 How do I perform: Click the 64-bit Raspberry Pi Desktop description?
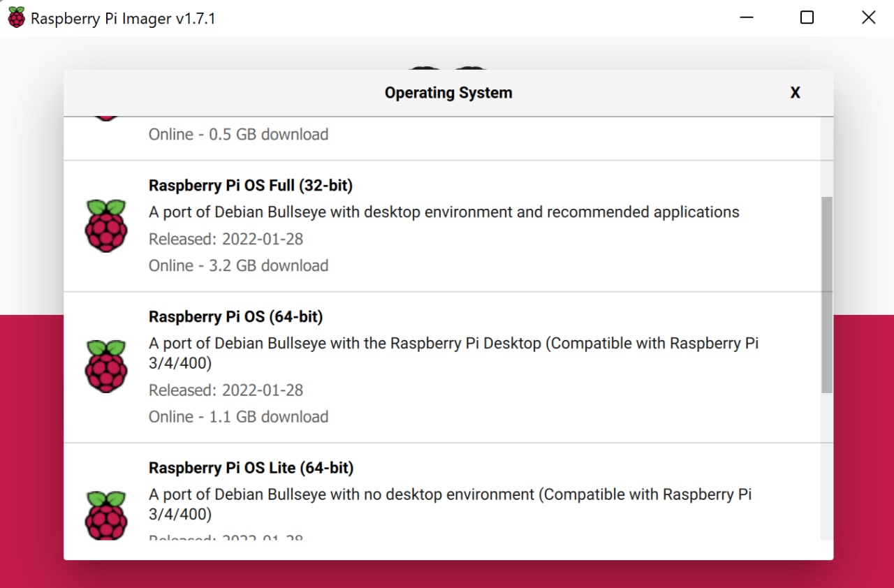click(454, 353)
